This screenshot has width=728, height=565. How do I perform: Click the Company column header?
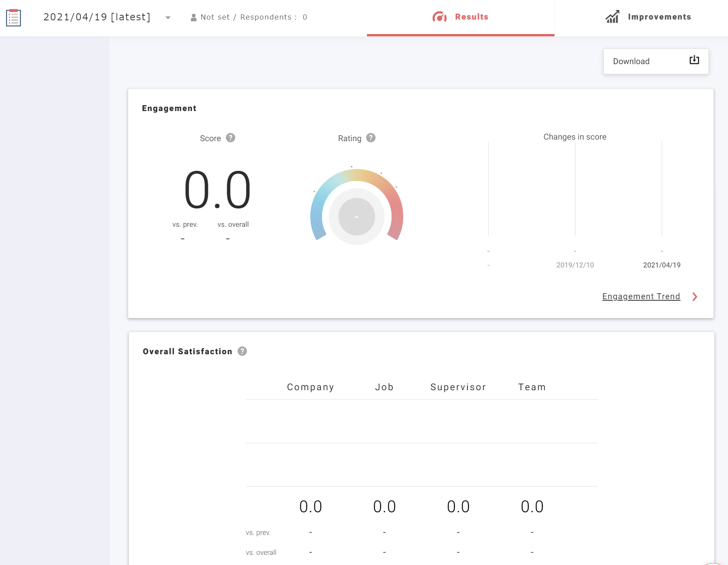click(310, 387)
